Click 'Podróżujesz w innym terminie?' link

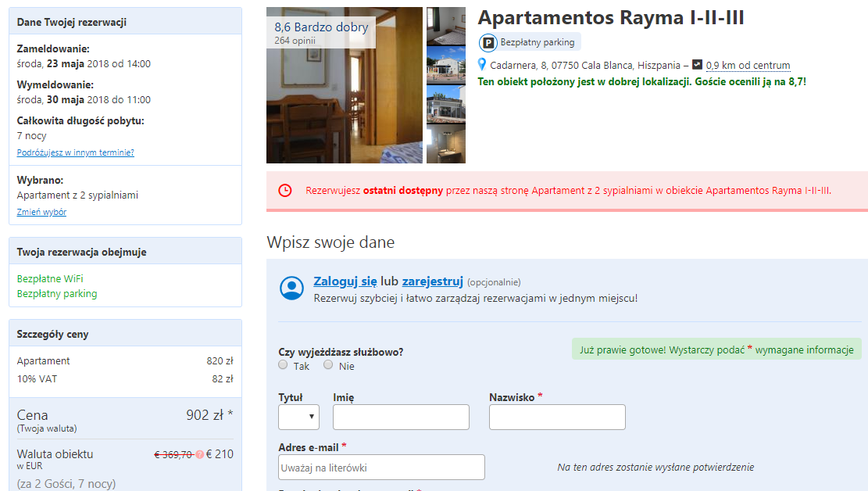(76, 152)
